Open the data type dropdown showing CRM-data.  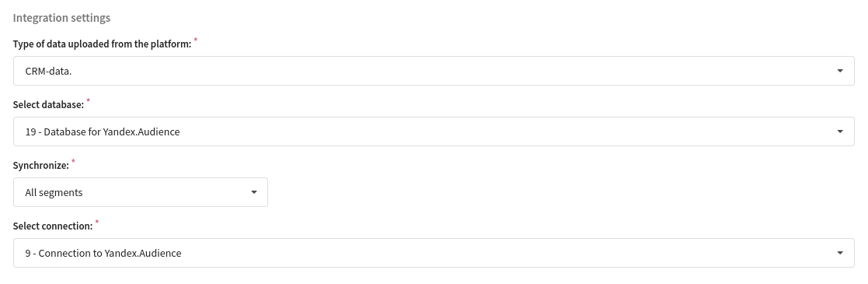click(x=434, y=71)
